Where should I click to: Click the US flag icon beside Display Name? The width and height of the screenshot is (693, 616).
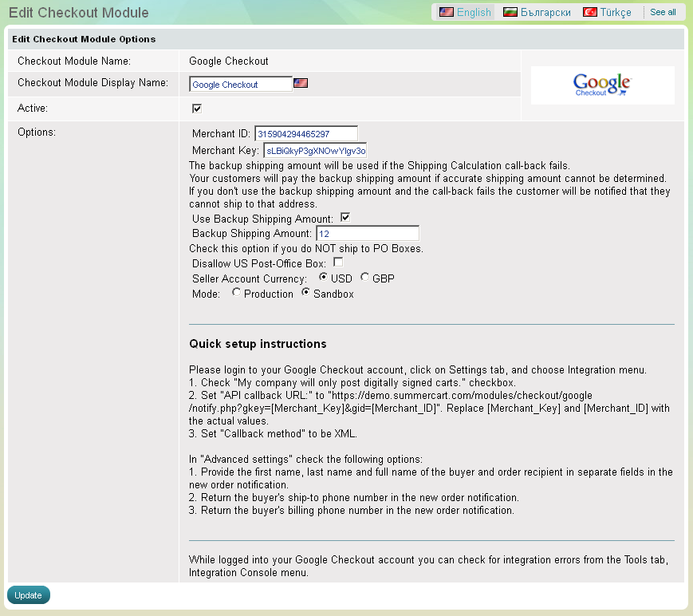pyautogui.click(x=301, y=83)
